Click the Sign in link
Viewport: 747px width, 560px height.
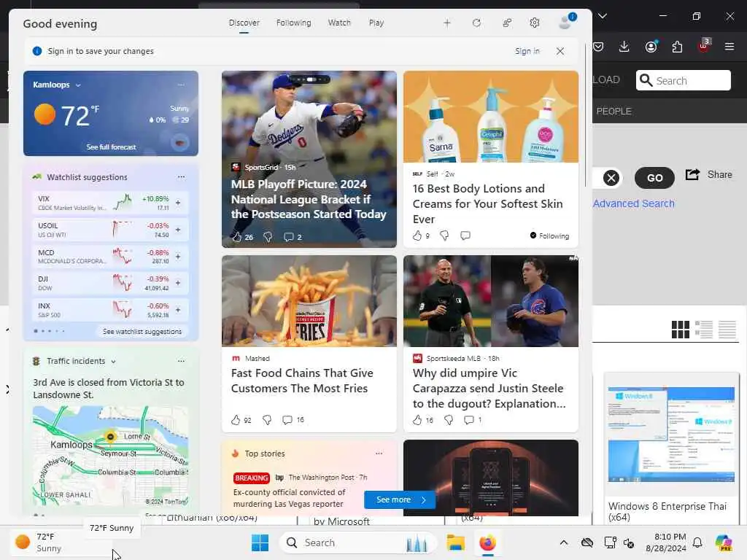[x=527, y=51]
